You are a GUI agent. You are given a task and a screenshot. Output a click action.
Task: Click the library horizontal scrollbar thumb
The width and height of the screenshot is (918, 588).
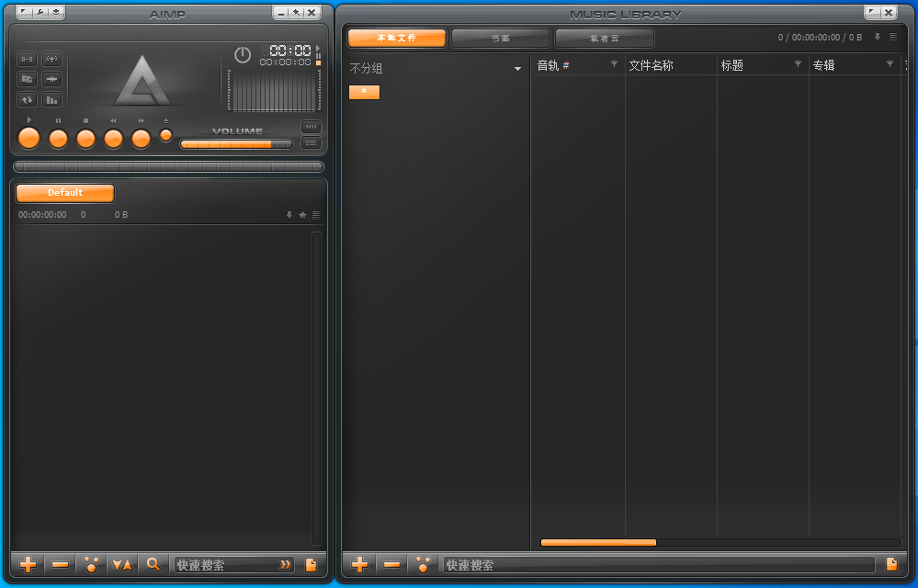(598, 542)
